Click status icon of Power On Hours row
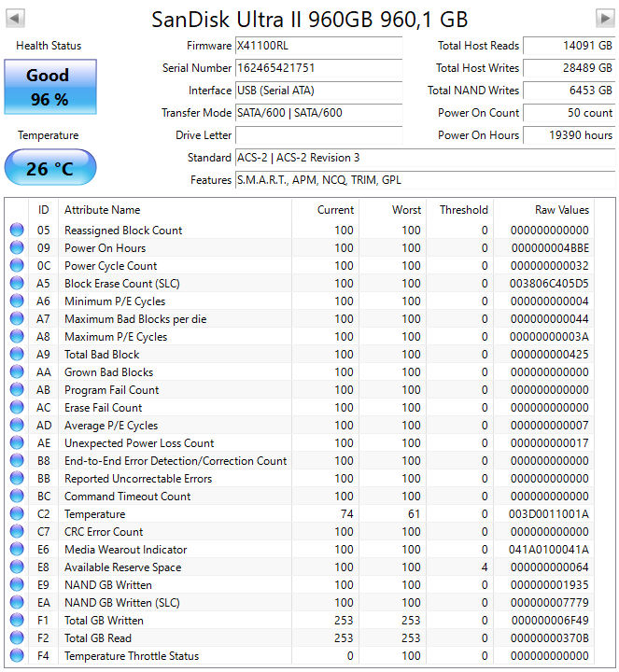Viewport: 619px width, 672px height. 17,247
